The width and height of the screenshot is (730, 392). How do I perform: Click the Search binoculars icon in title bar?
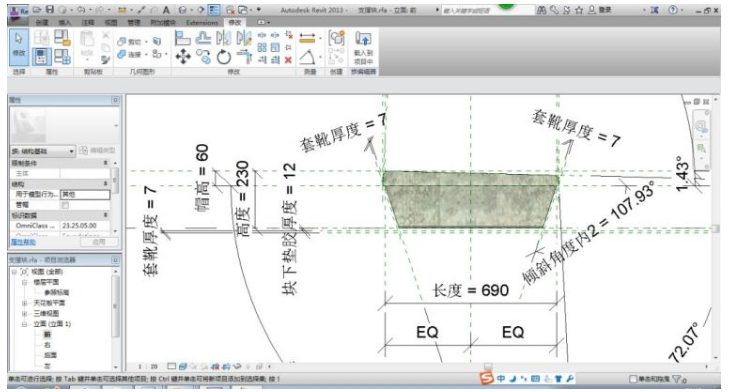(541, 10)
